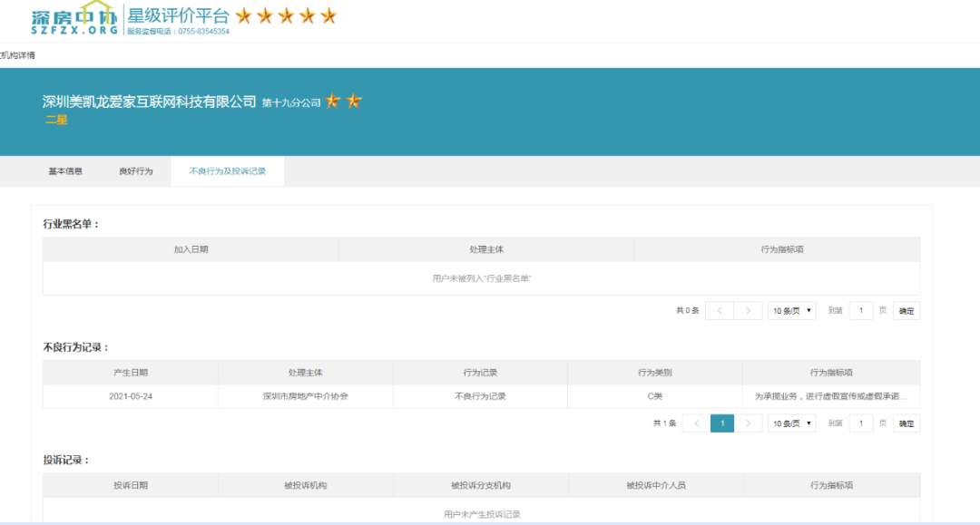This screenshot has width=980, height=525.
Task: Switch to the 良好行为 tab
Action: [136, 170]
